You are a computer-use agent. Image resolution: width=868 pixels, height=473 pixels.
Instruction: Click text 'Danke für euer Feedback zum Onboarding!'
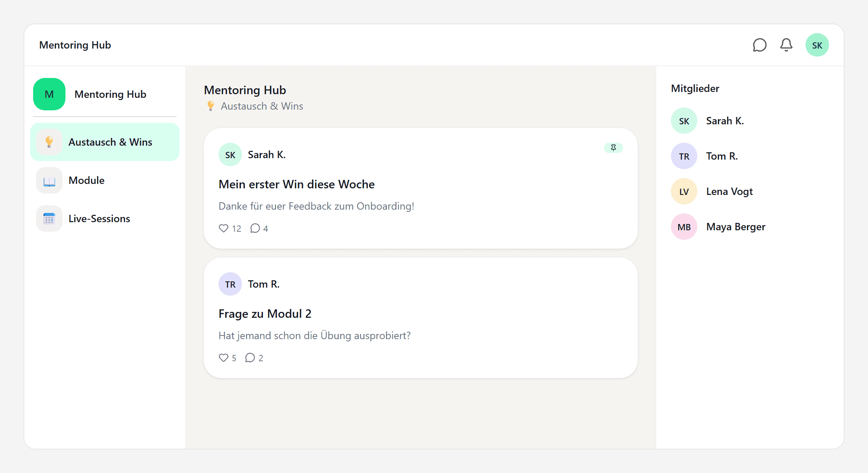tap(316, 206)
